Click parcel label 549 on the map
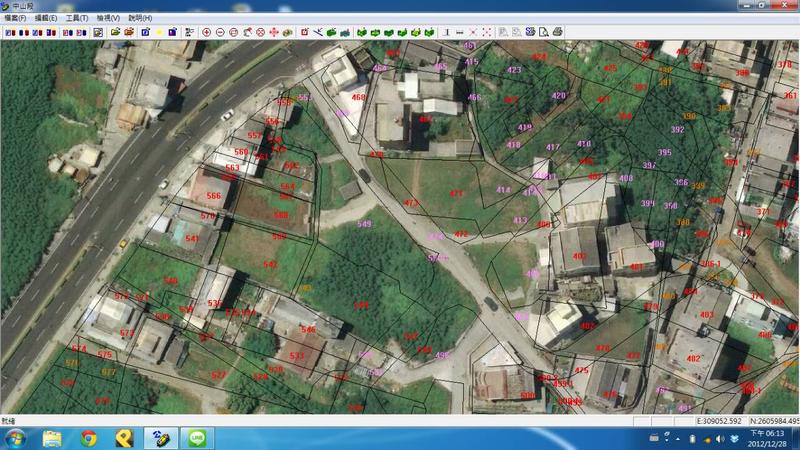 (364, 224)
